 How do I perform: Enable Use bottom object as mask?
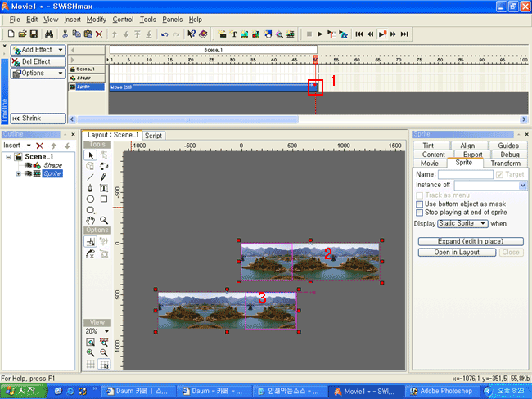click(420, 204)
